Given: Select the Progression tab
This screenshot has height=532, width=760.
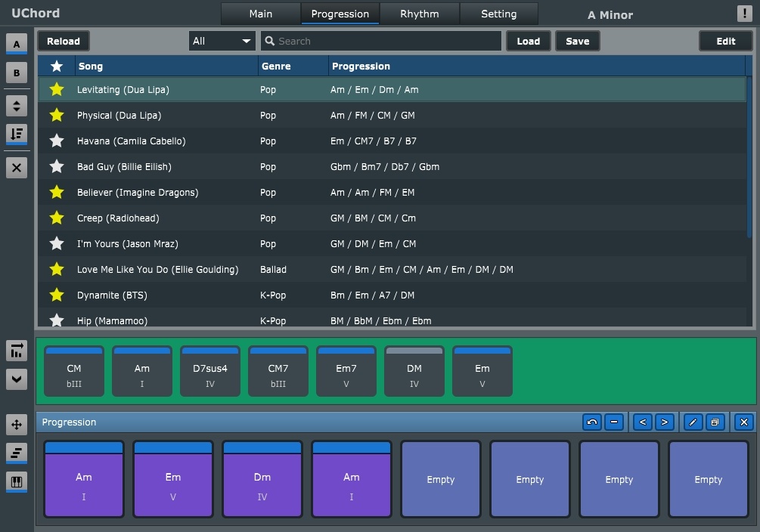Looking at the screenshot, I should tap(340, 14).
